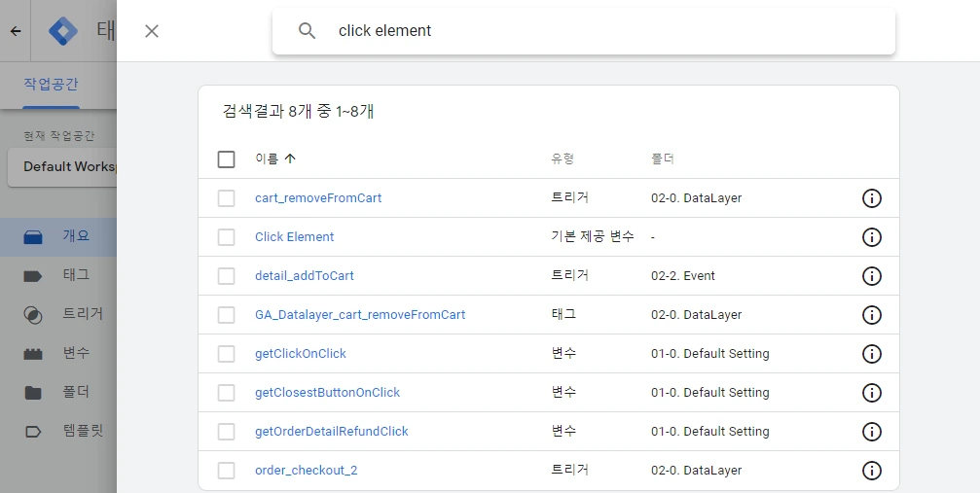Toggle the select-all header checkbox
The height and width of the screenshot is (493, 980).
[x=227, y=159]
